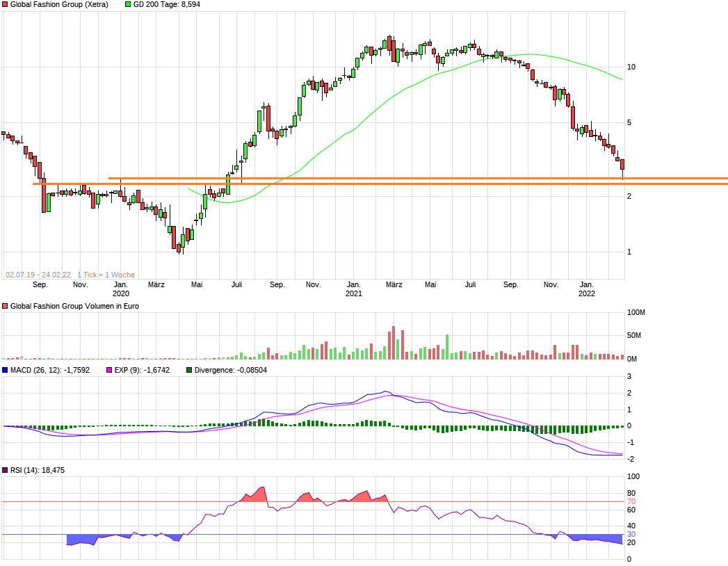Select the 'Global Fashion Group (Xetra)' title text
Image resolution: width=728 pixels, height=566 pixels.
click(59, 4)
